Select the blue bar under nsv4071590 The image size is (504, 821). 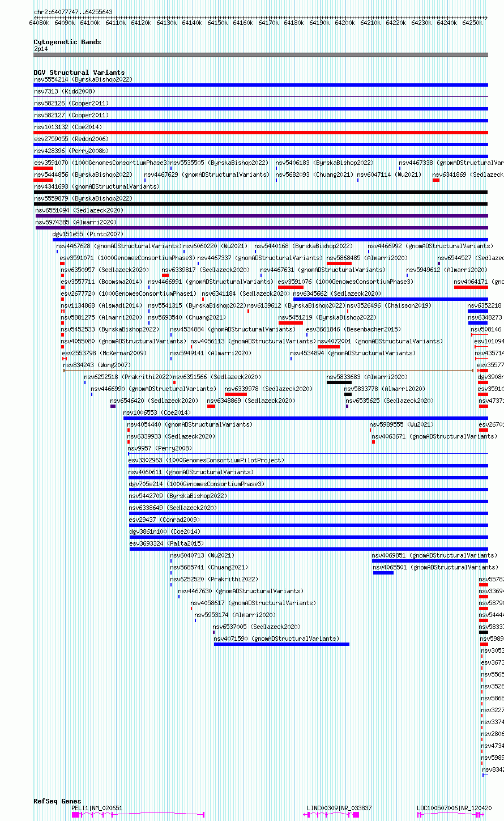point(281,644)
